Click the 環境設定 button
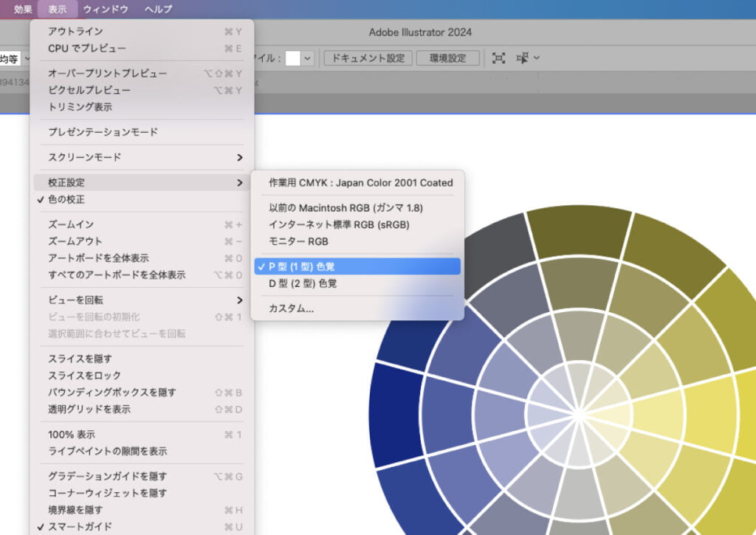Screen dimensions: 756x535 click(x=447, y=58)
